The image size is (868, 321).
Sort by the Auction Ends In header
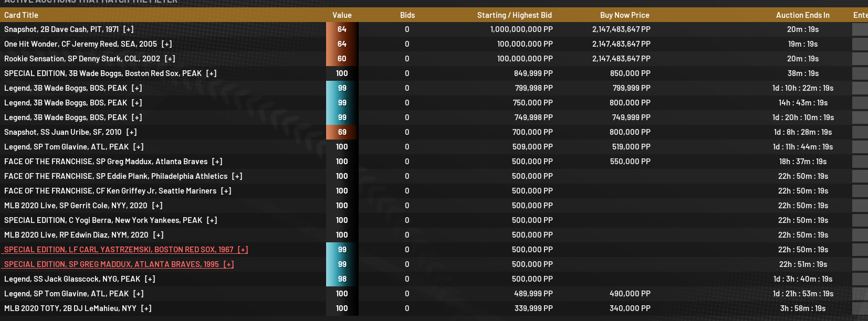(802, 15)
